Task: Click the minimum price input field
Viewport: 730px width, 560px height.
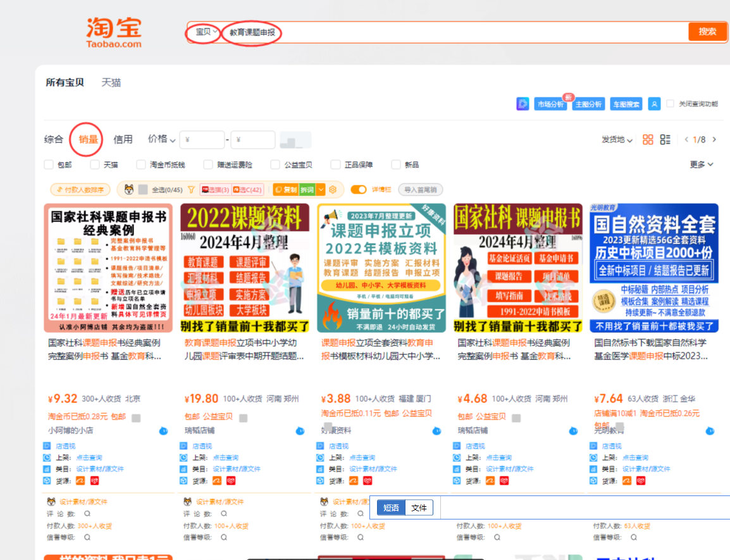Action: (202, 140)
